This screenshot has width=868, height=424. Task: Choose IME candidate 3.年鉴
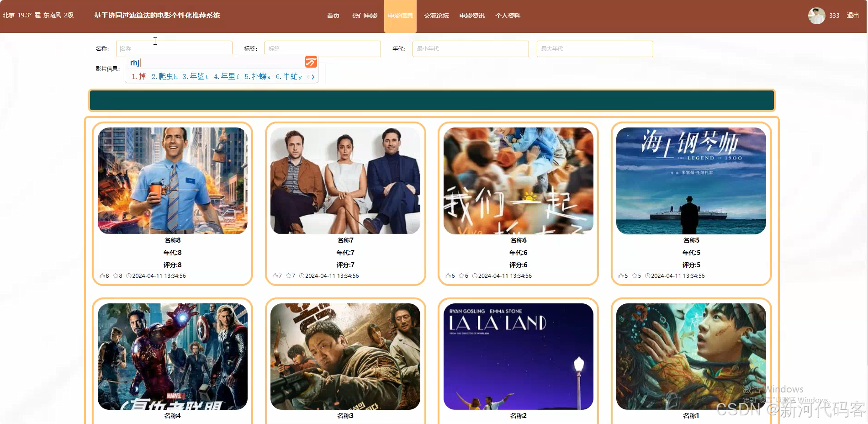coord(196,77)
